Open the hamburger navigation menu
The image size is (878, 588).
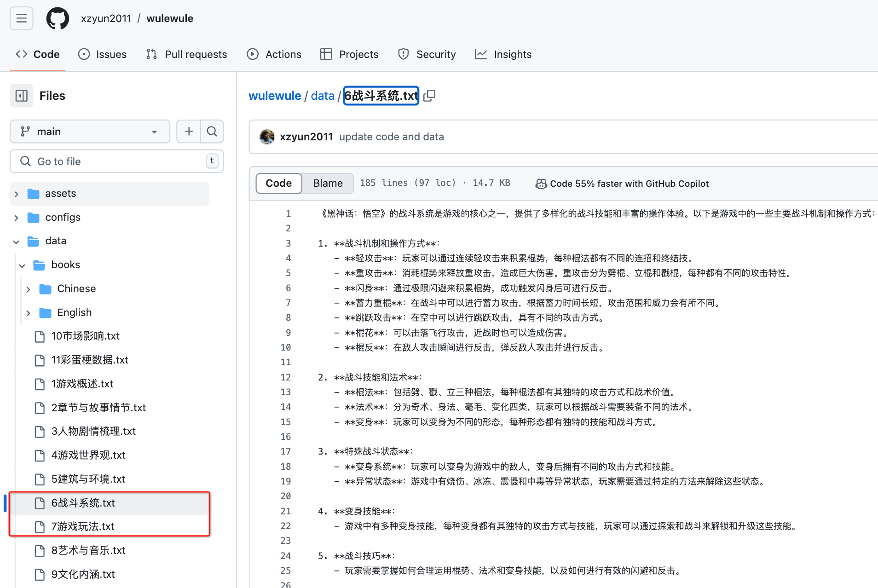pos(21,18)
